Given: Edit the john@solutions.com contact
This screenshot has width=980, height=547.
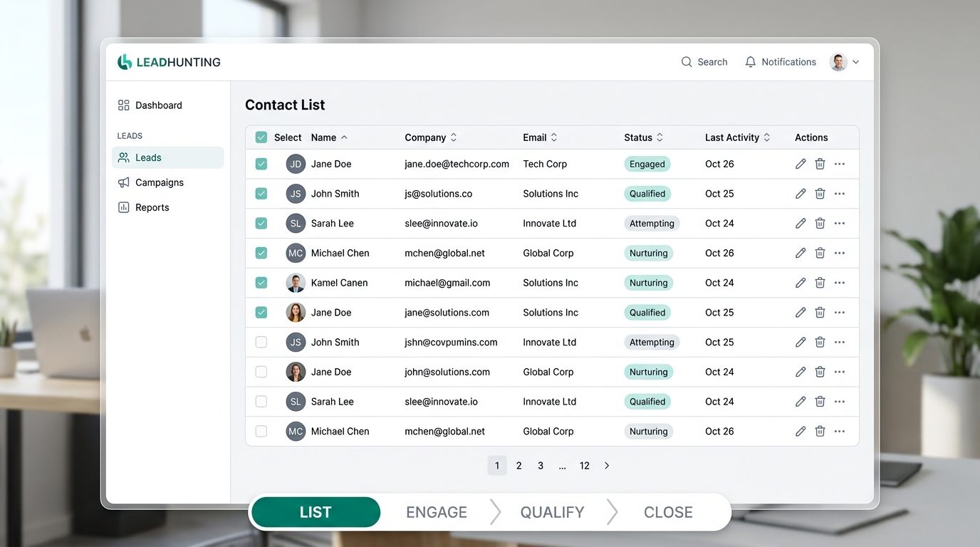Looking at the screenshot, I should click(801, 372).
